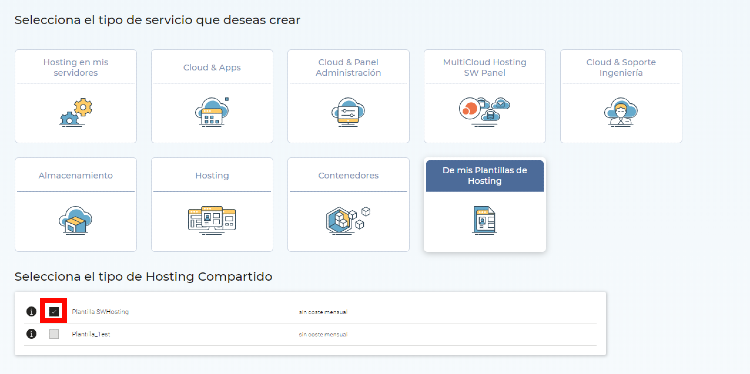The height and width of the screenshot is (374, 750).
Task: Click the Plantilla_test label
Action: pyautogui.click(x=91, y=334)
